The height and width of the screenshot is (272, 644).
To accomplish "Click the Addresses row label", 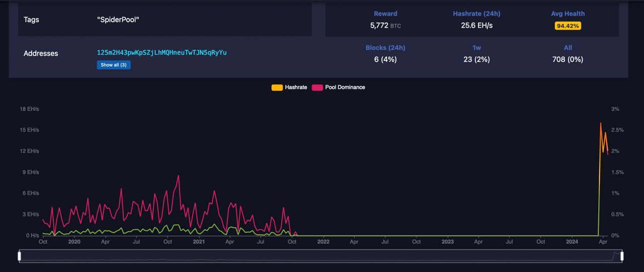I will pos(41,53).
